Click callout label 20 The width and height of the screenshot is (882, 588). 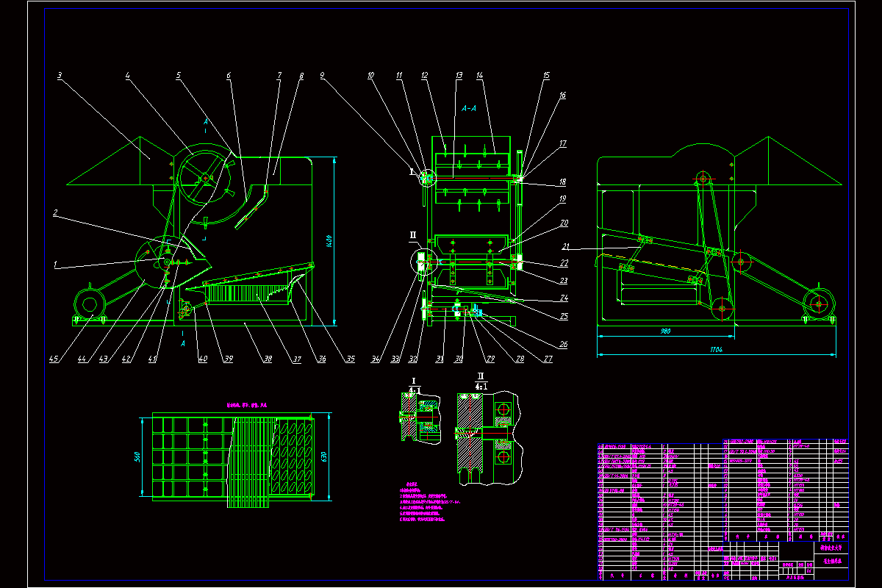click(563, 222)
